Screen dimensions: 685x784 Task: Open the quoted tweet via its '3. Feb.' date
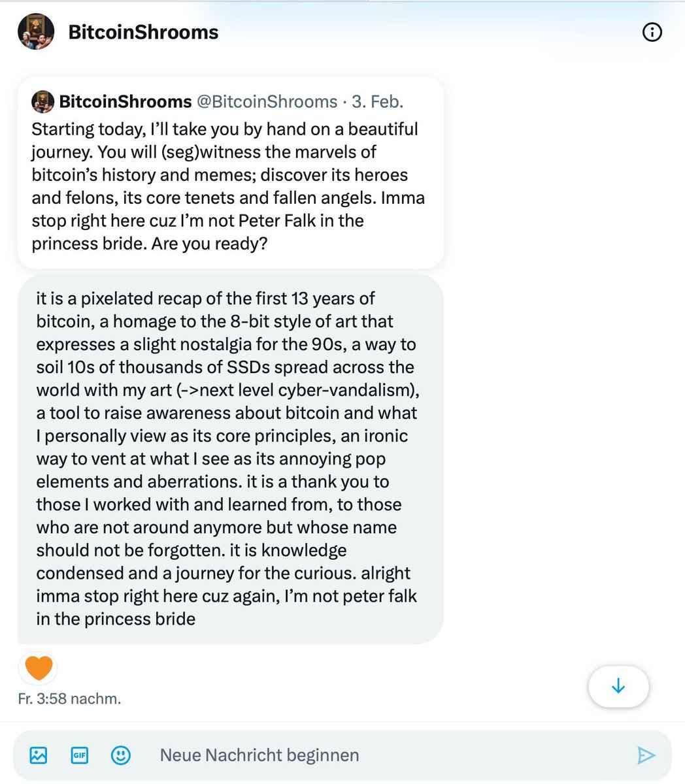(377, 101)
